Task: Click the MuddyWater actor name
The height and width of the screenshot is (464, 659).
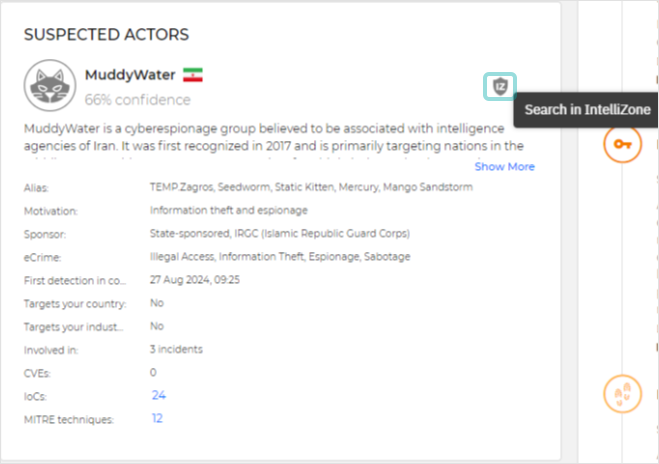Action: (130, 75)
